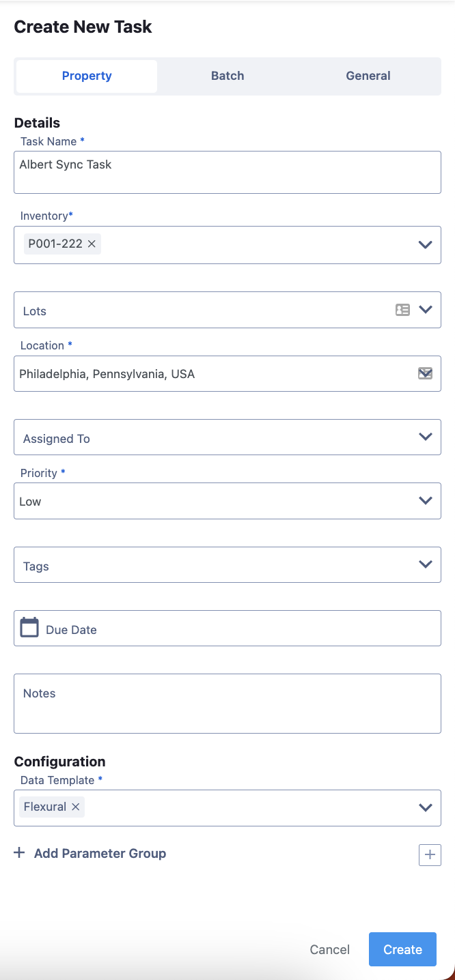The image size is (455, 980).
Task: Switch to the General tab
Action: point(368,76)
